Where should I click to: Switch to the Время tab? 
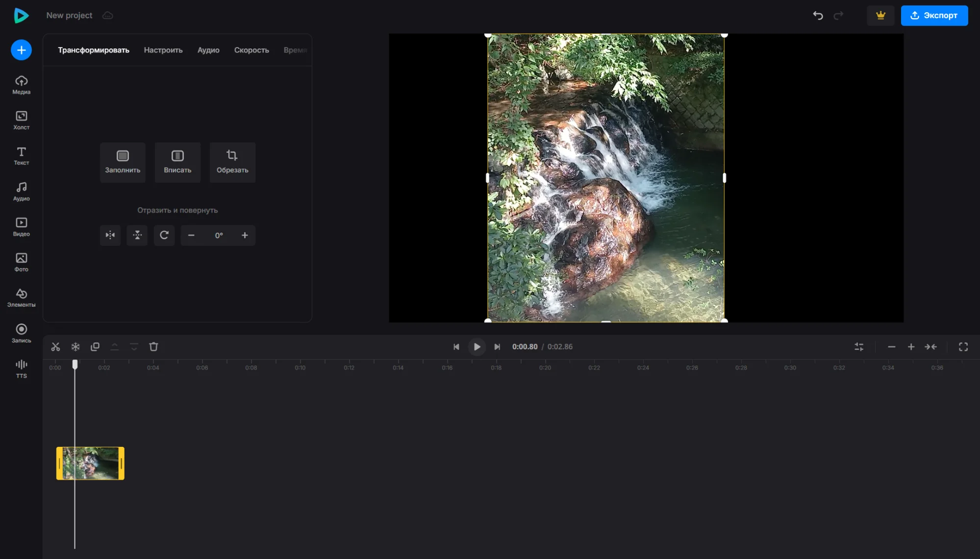click(295, 50)
